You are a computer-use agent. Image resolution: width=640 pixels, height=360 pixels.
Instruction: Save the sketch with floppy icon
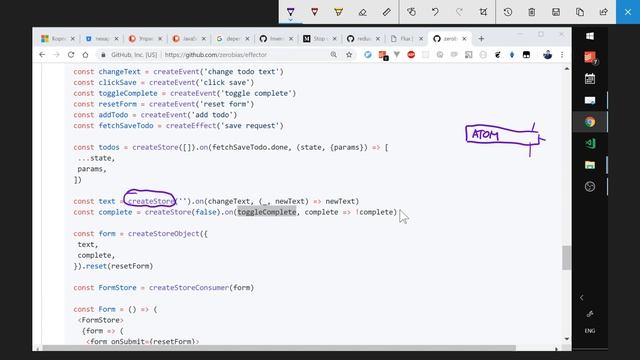pyautogui.click(x=556, y=12)
